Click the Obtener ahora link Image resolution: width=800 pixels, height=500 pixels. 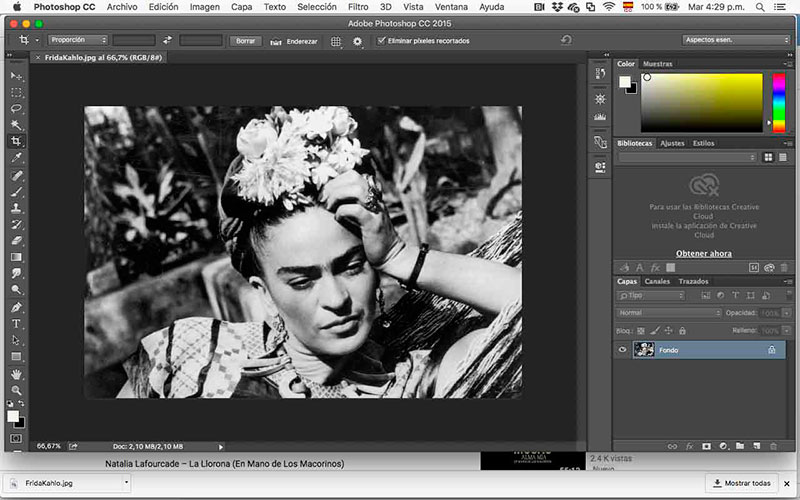pyautogui.click(x=704, y=254)
